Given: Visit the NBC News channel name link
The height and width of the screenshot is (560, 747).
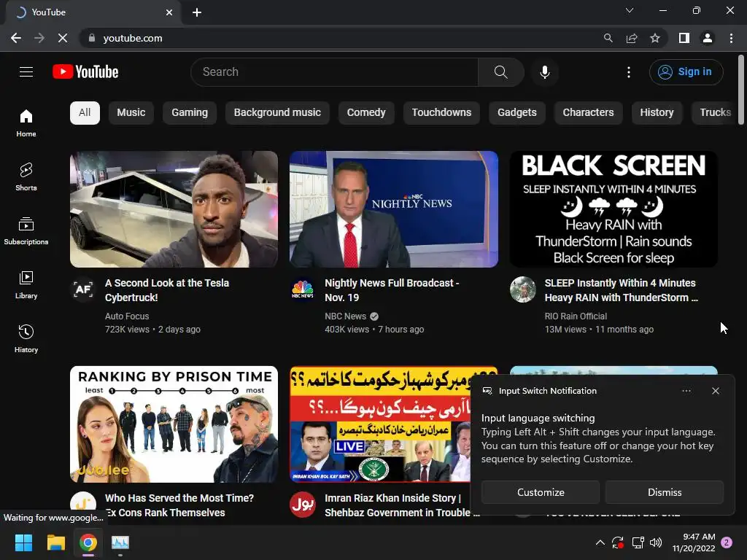Looking at the screenshot, I should click(345, 316).
